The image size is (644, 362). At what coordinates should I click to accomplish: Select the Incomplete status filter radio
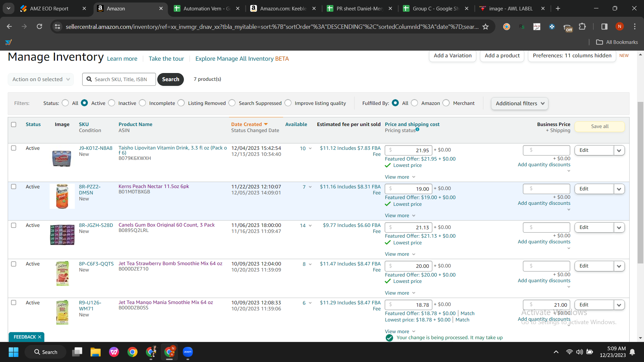[143, 103]
